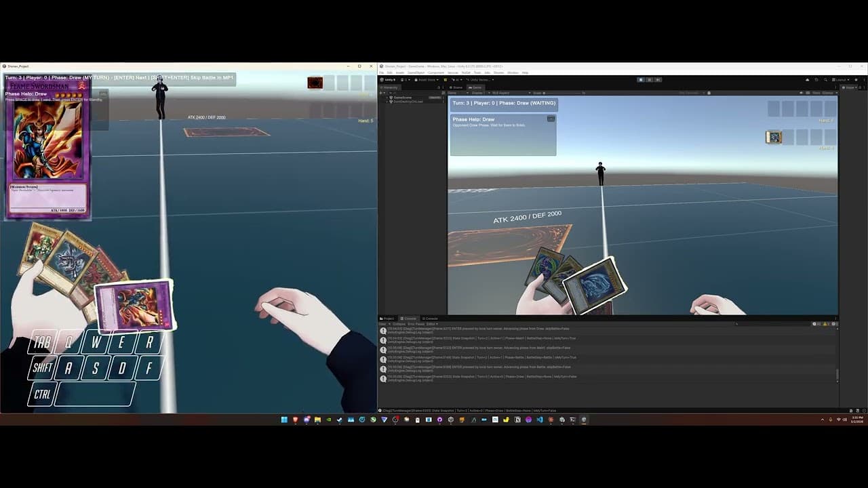The height and width of the screenshot is (488, 868).
Task: Switch to the Scene view tab
Action: click(457, 87)
